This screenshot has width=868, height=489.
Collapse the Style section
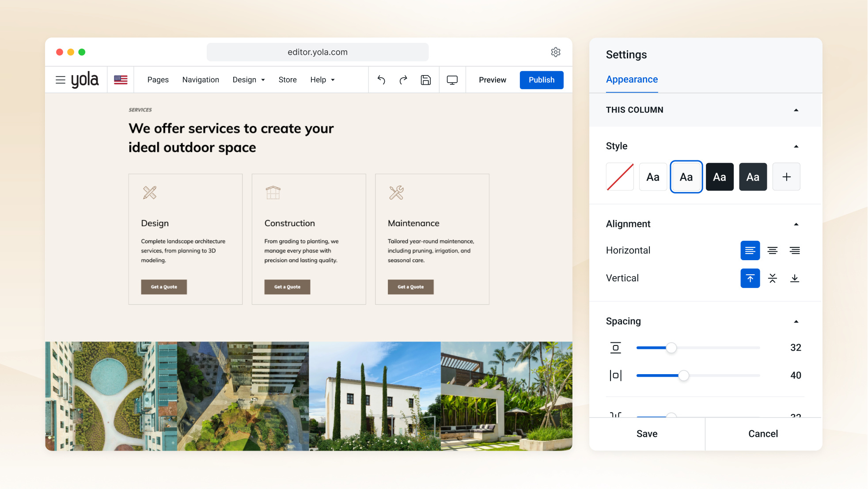[x=796, y=146]
